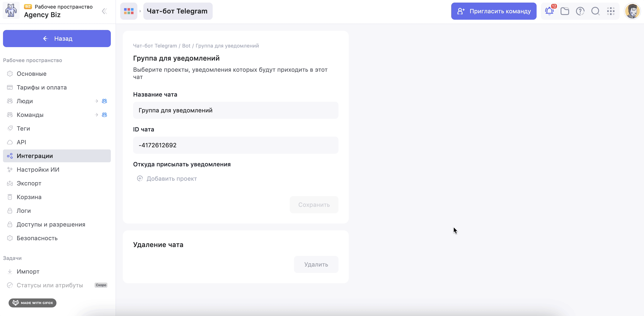Collapse the sidebar with the double chevron
Viewport: 644px width, 316px height.
[x=104, y=11]
